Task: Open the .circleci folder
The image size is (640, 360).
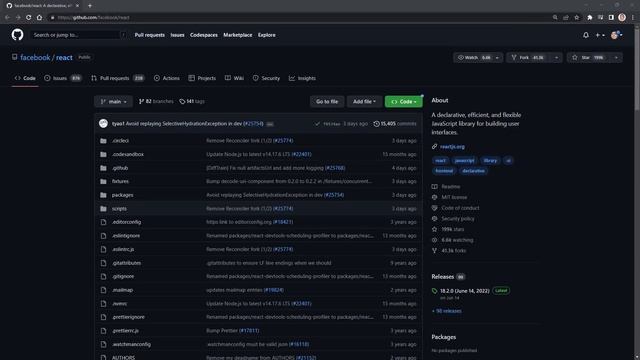Action: 120,140
